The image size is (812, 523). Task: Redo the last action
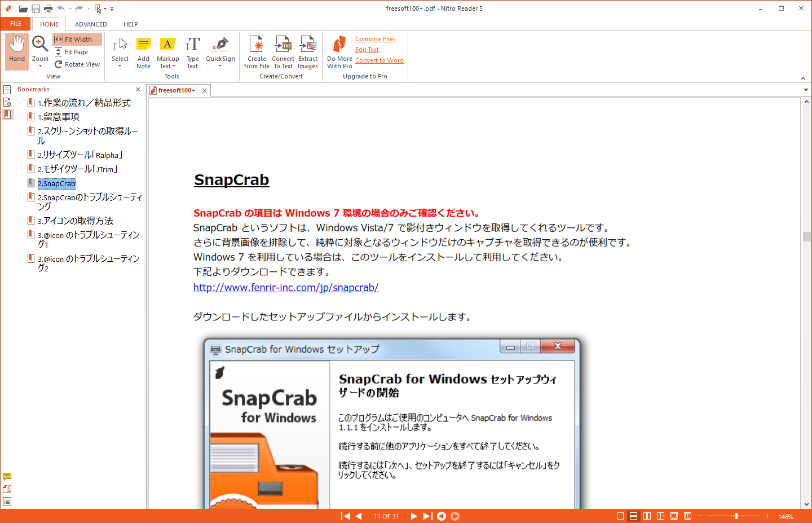click(x=79, y=8)
